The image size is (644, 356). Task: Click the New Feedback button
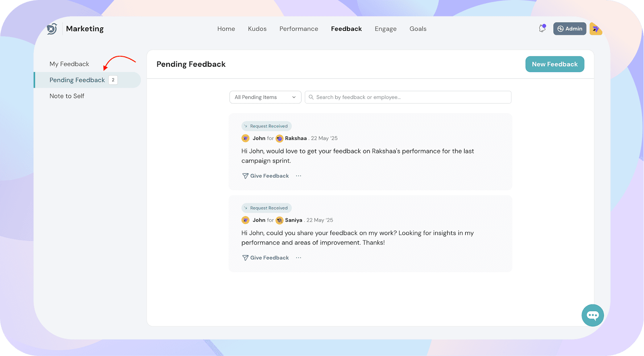click(x=555, y=64)
